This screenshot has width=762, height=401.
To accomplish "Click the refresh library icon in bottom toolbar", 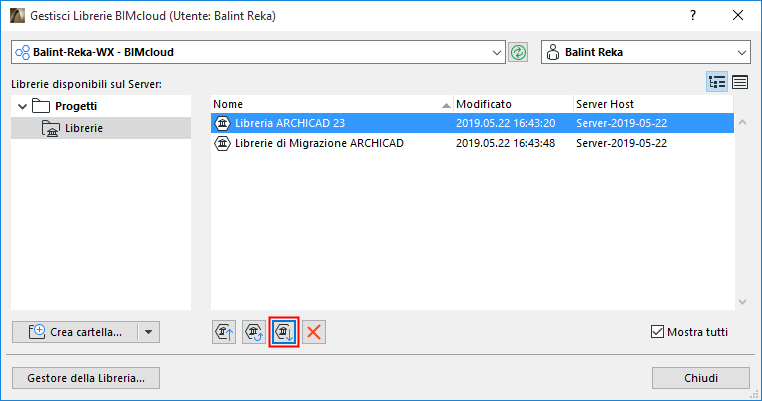I will (x=254, y=332).
